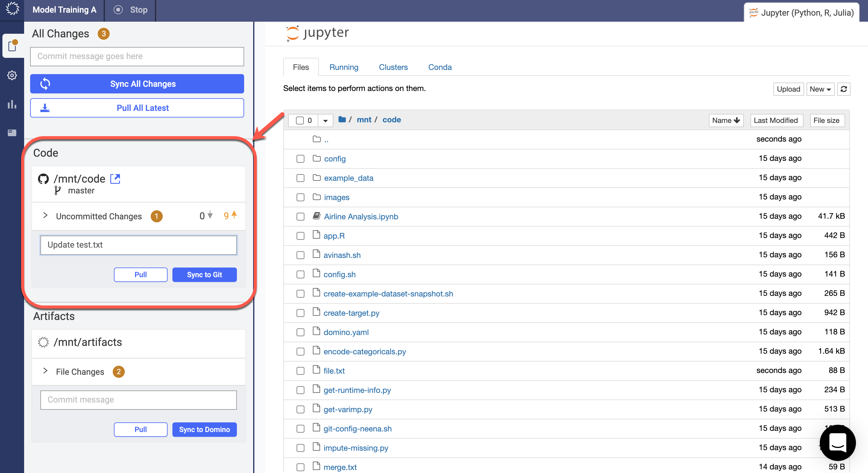The width and height of the screenshot is (868, 473).
Task: Click the commit message input field
Action: point(138,245)
